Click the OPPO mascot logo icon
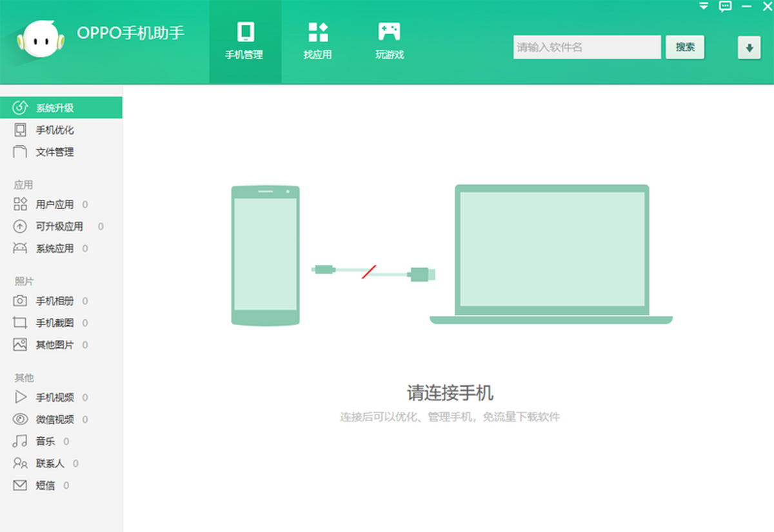This screenshot has height=532, width=774. coord(41,41)
